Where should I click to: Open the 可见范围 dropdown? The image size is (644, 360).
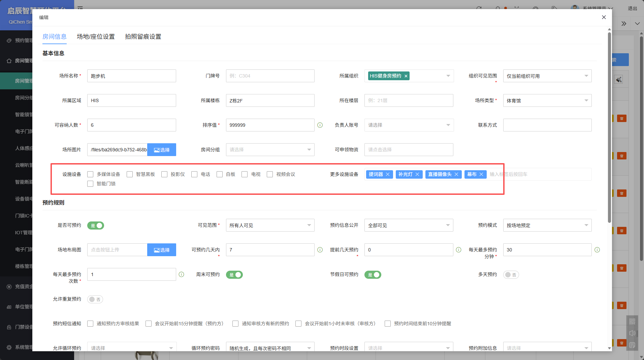(270, 225)
